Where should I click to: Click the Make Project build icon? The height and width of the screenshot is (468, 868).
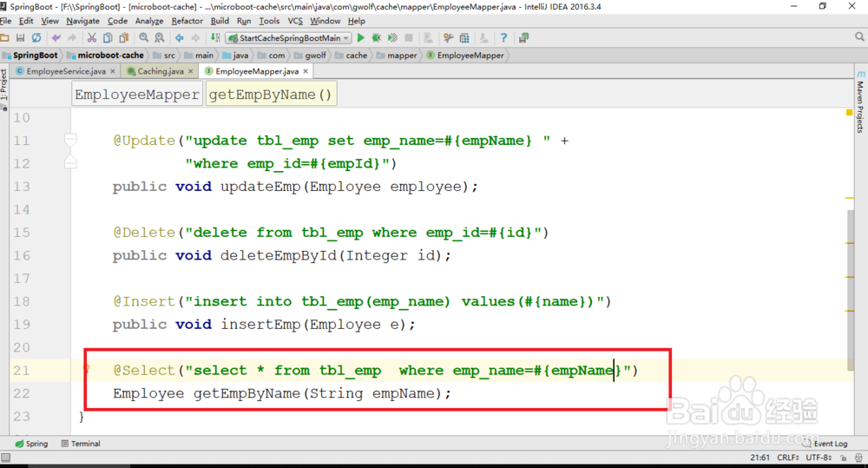[x=215, y=37]
